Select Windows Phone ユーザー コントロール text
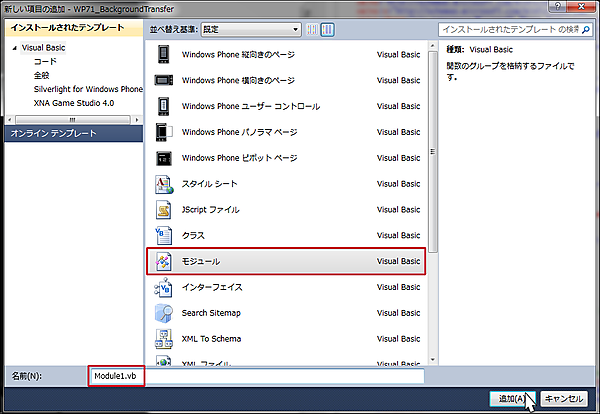This screenshot has height=414, width=600. pyautogui.click(x=251, y=106)
